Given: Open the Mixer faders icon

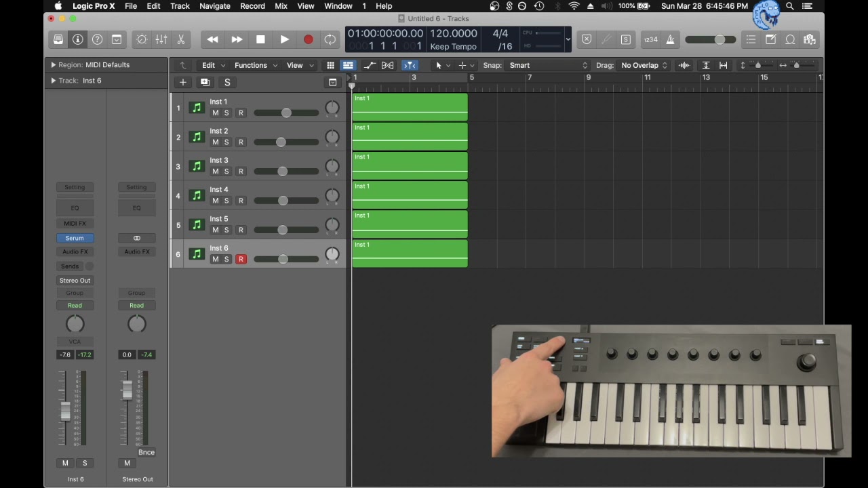Looking at the screenshot, I should [161, 40].
